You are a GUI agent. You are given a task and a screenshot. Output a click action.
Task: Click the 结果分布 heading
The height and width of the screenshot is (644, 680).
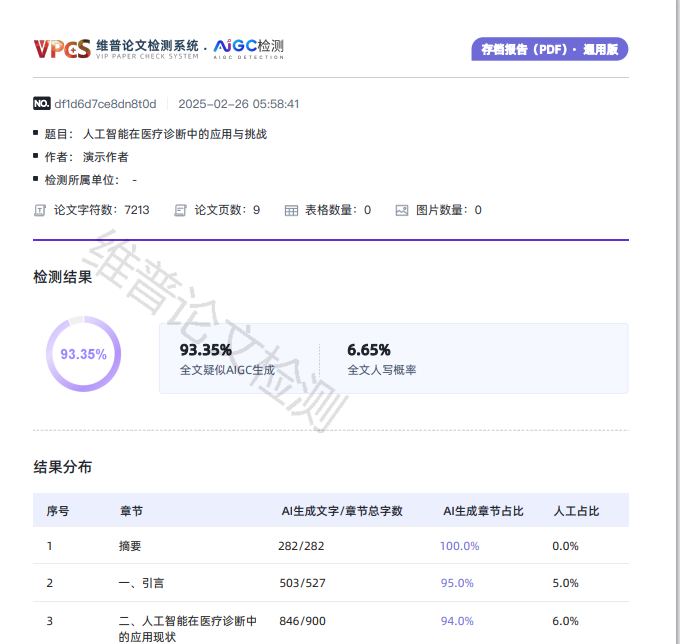click(62, 467)
